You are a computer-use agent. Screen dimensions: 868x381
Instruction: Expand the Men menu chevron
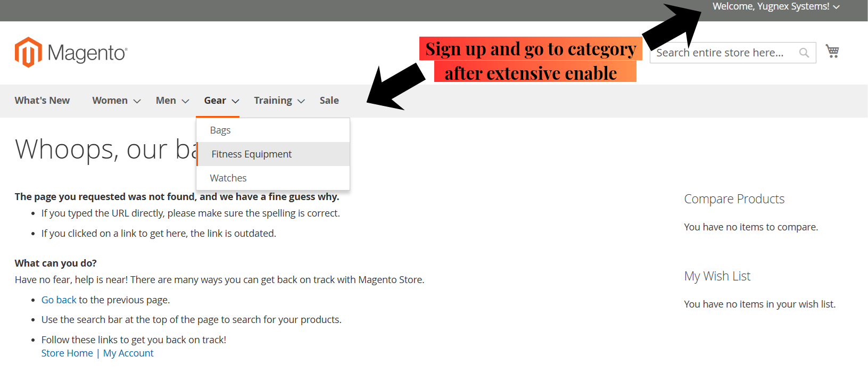coord(185,101)
